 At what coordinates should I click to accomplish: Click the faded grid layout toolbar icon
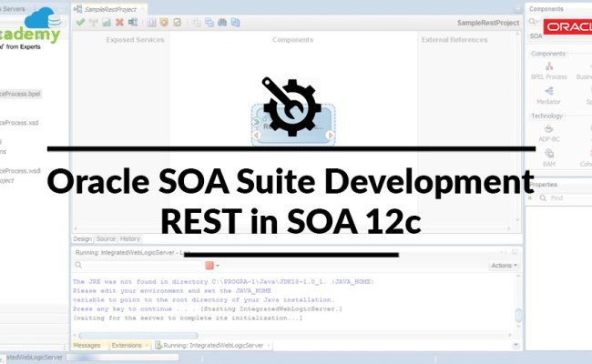pyautogui.click(x=197, y=23)
